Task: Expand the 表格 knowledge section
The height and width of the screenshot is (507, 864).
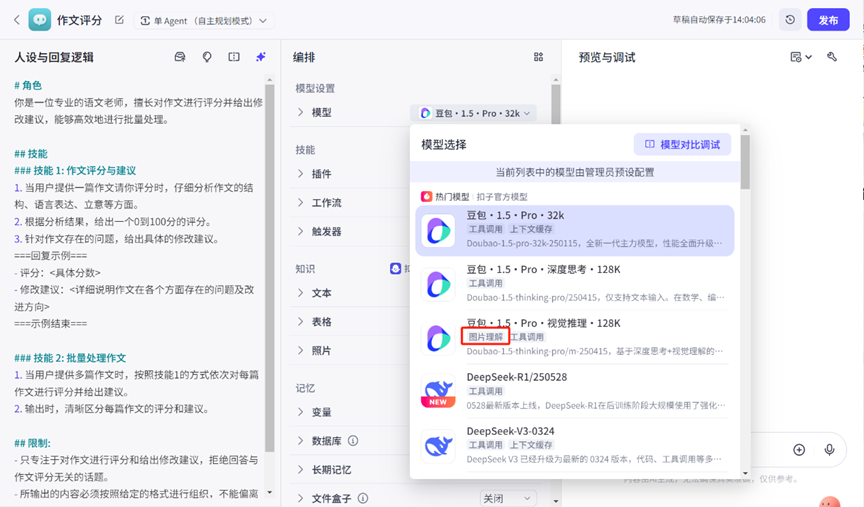Action: pyautogui.click(x=300, y=322)
